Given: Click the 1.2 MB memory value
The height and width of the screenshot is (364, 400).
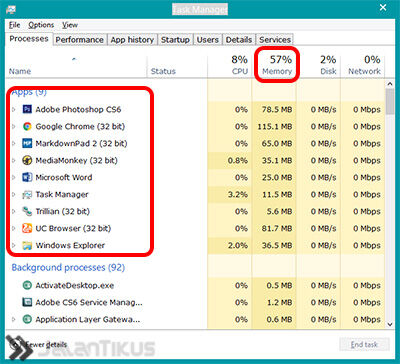Looking at the screenshot, I should pos(279,302).
